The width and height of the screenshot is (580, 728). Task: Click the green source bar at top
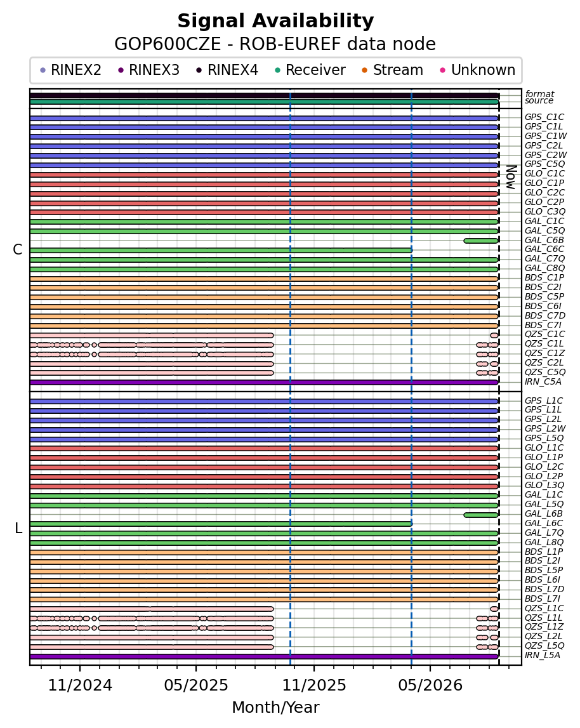pyautogui.click(x=264, y=102)
